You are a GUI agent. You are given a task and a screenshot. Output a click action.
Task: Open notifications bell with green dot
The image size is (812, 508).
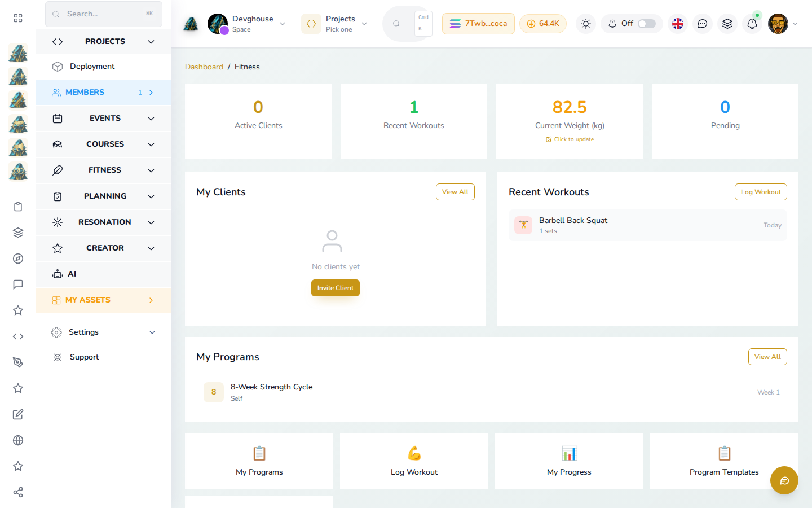752,24
